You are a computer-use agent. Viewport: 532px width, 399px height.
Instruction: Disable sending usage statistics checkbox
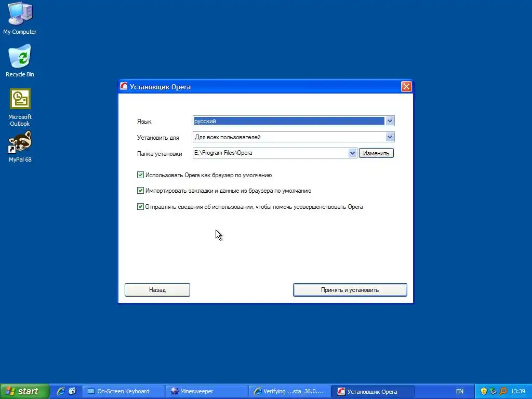point(140,206)
